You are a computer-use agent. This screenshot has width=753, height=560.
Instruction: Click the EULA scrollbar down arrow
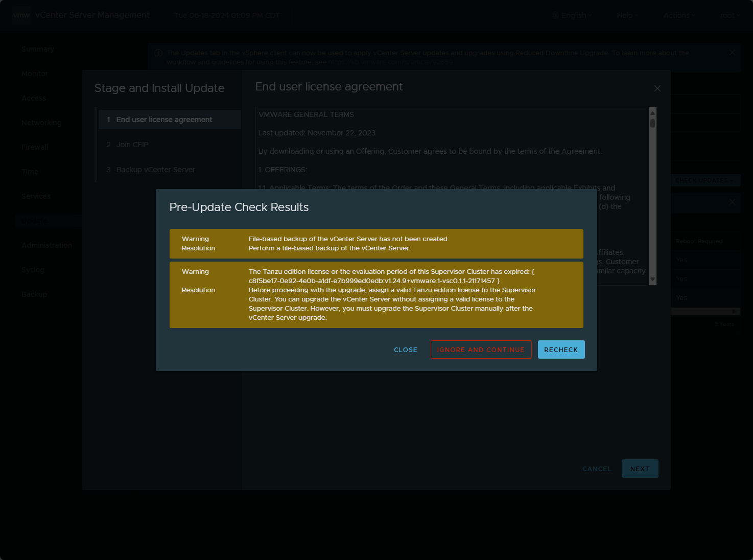652,279
